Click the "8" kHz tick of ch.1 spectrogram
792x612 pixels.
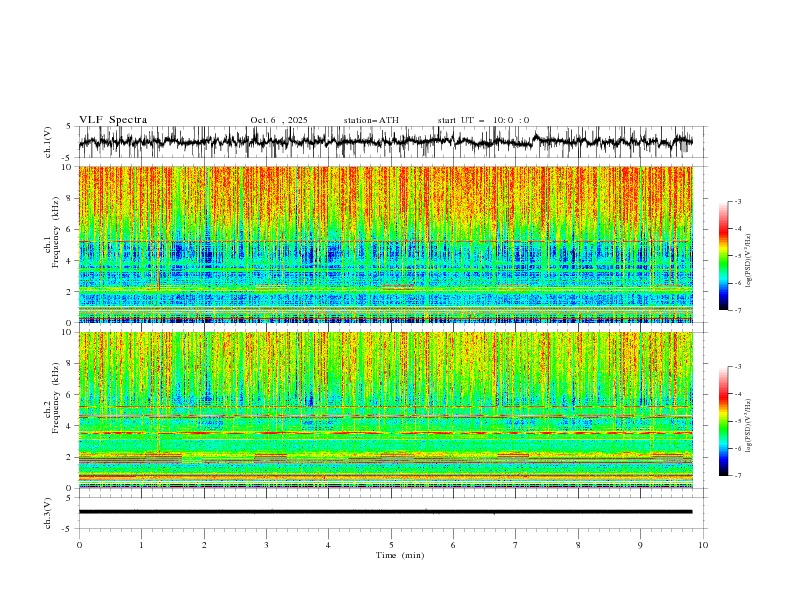click(x=70, y=198)
